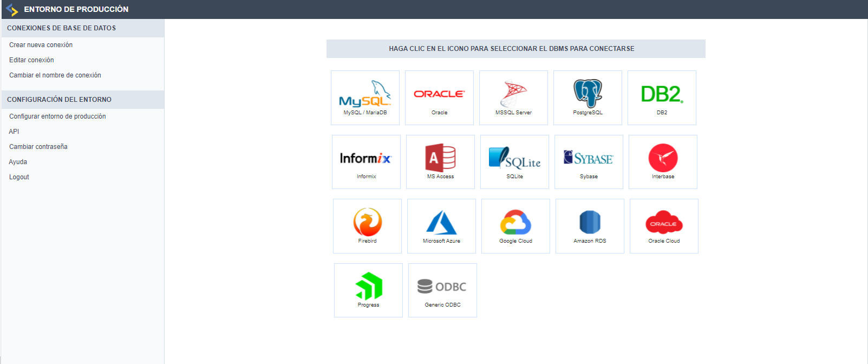The width and height of the screenshot is (868, 364).
Task: Select the Amazon RDS icon
Action: point(590,223)
